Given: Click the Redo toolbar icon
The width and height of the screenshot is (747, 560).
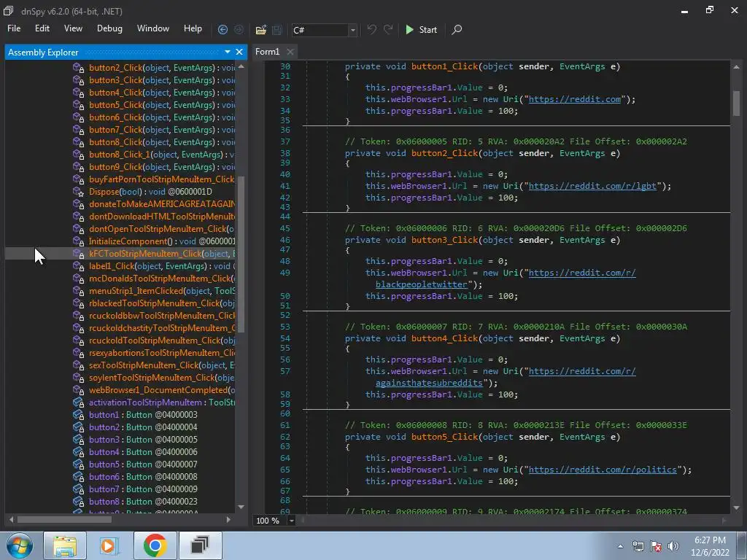Looking at the screenshot, I should [x=388, y=29].
